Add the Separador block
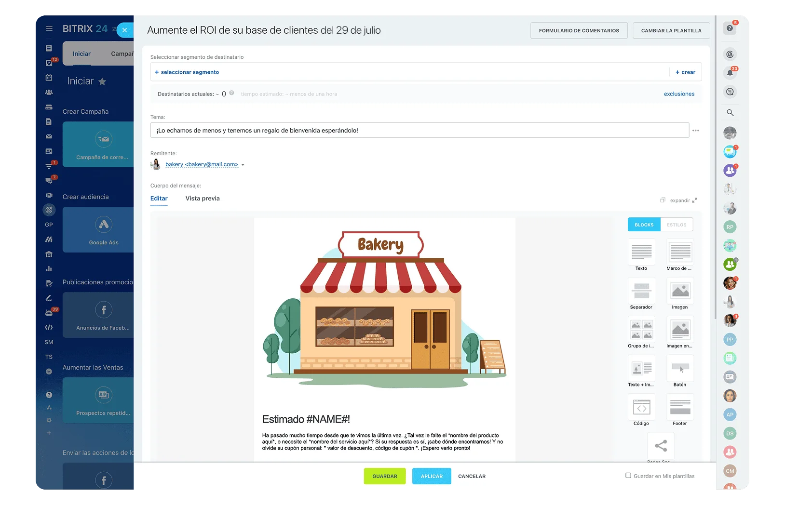This screenshot has height=532, width=785. (641, 294)
